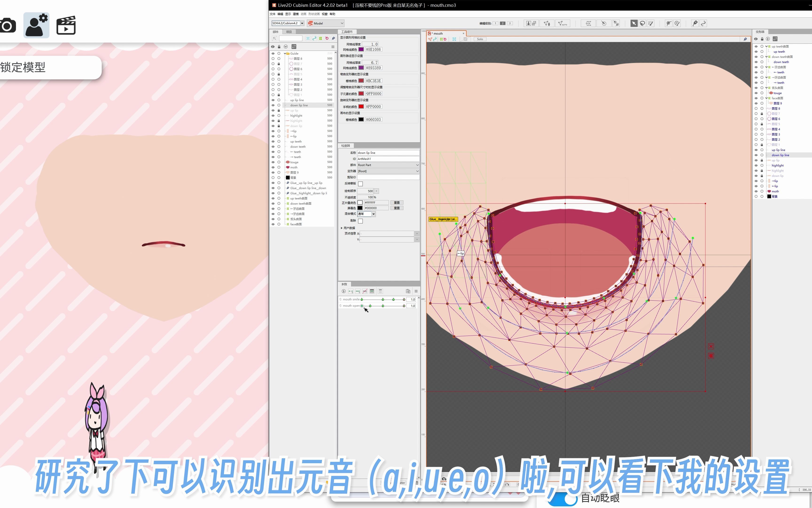The width and height of the screenshot is (812, 508).
Task: Open the 文件 menu
Action: click(x=273, y=14)
